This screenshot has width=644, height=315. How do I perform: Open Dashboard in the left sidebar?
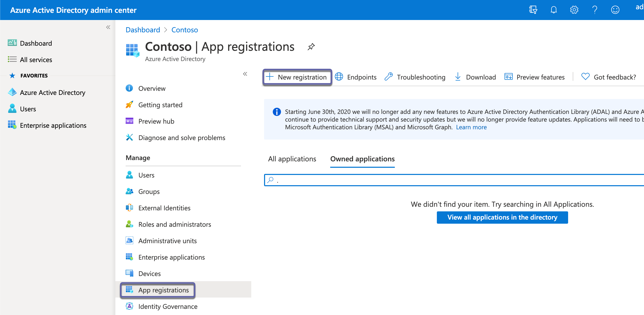click(36, 43)
